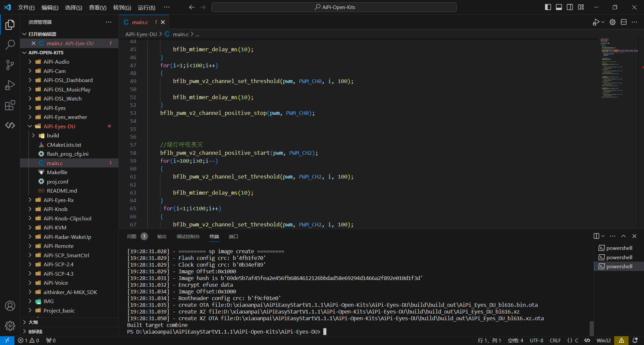Open the Search view in activity bar
This screenshot has width=644, height=345.
[x=10, y=45]
